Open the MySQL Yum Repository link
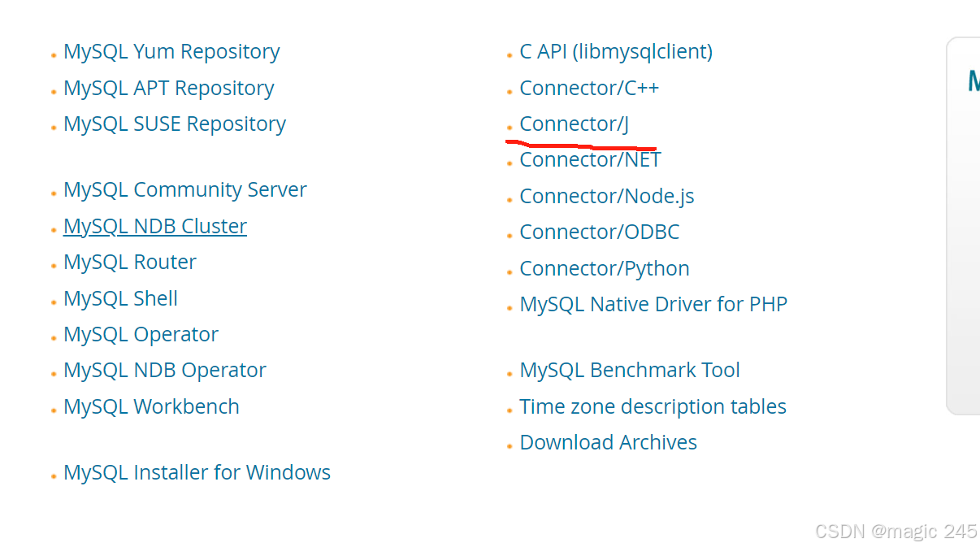 (x=171, y=52)
